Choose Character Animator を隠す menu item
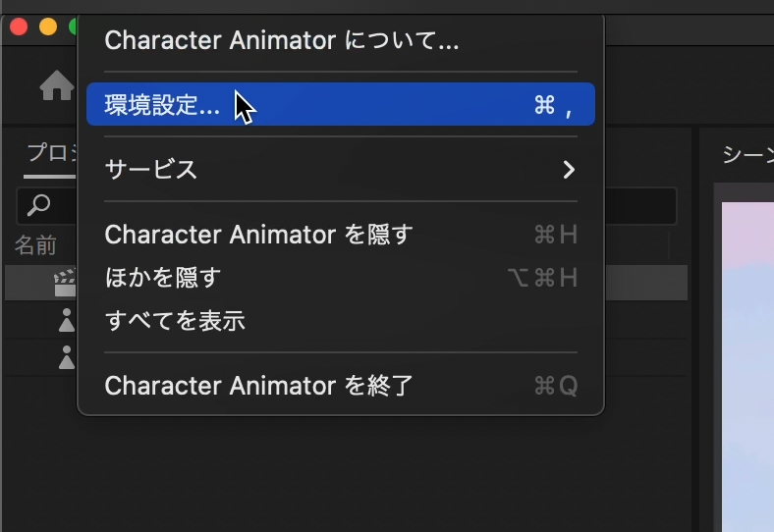The image size is (774, 532). pyautogui.click(x=258, y=235)
